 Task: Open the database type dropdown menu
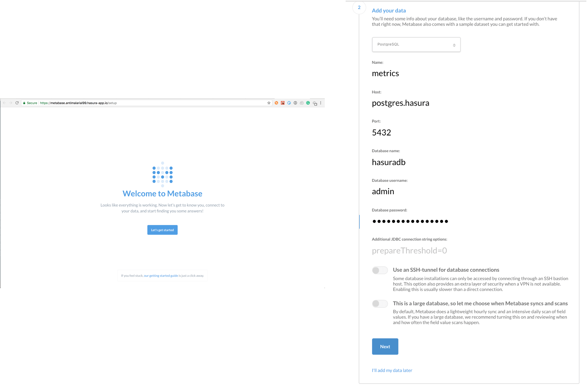(x=416, y=44)
